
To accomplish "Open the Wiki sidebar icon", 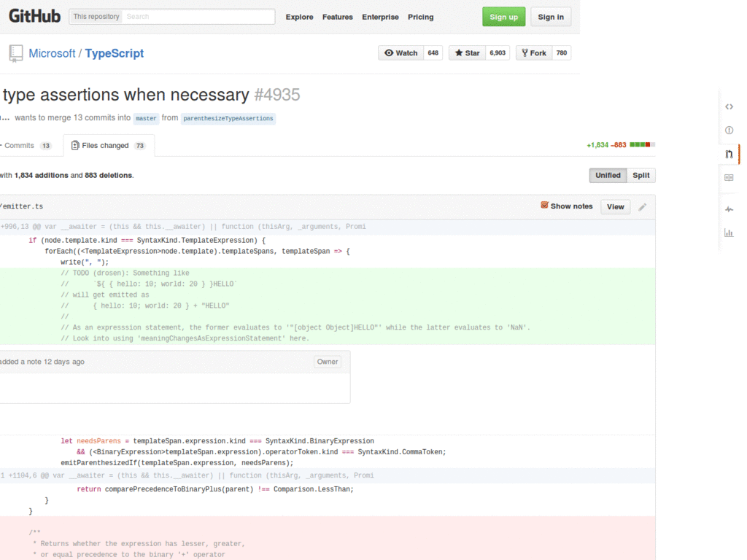I will click(x=729, y=178).
